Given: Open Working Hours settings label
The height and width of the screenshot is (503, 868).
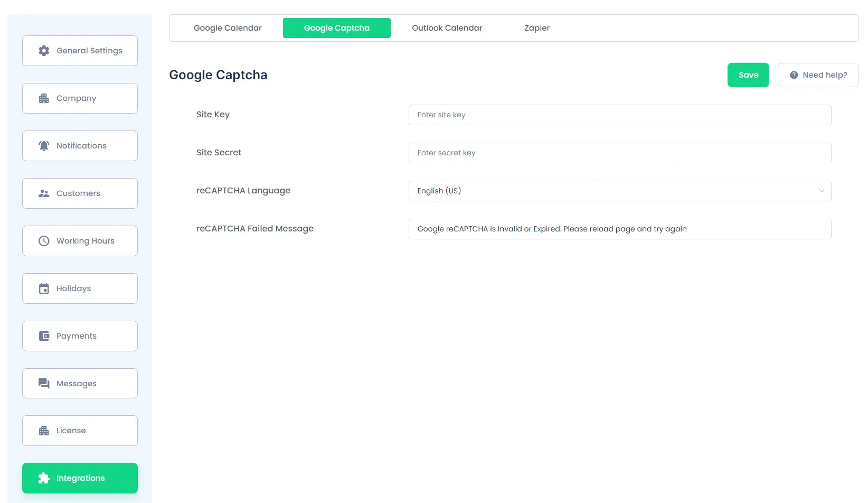Looking at the screenshot, I should [86, 241].
